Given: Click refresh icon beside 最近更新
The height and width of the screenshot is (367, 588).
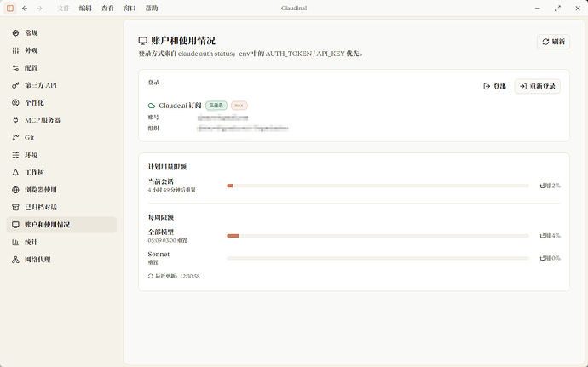Looking at the screenshot, I should [151, 276].
